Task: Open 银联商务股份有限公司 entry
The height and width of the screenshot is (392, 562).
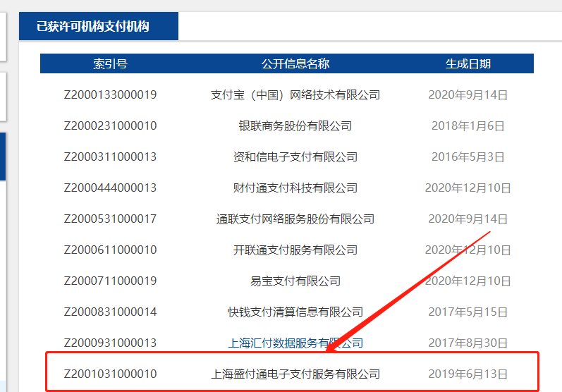Action: coord(295,125)
